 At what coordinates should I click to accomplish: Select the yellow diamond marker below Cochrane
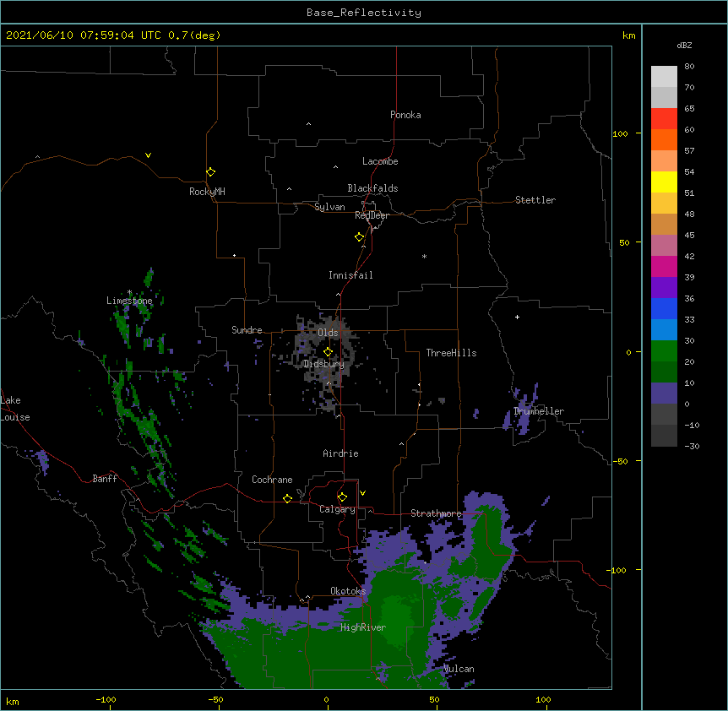point(287,498)
